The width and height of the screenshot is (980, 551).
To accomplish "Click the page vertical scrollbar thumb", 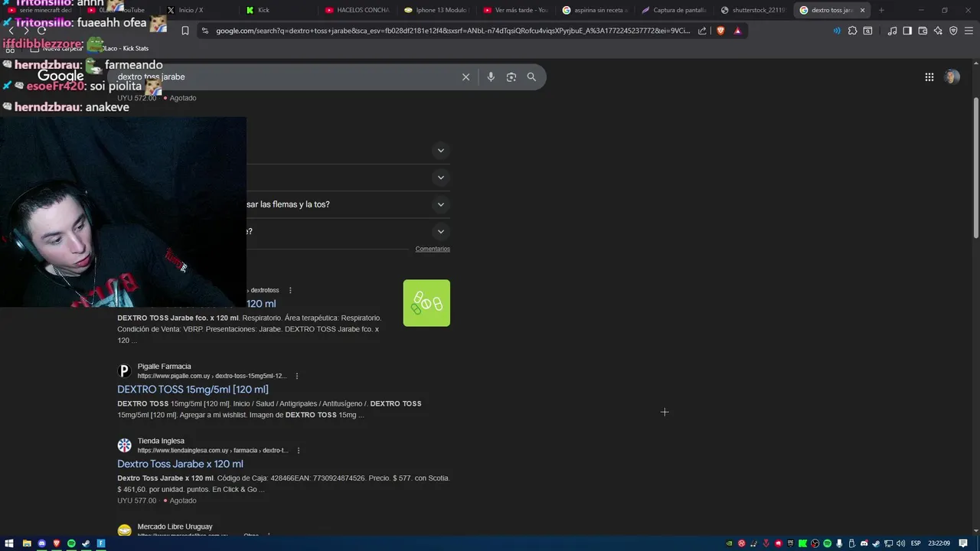I will click(x=975, y=168).
